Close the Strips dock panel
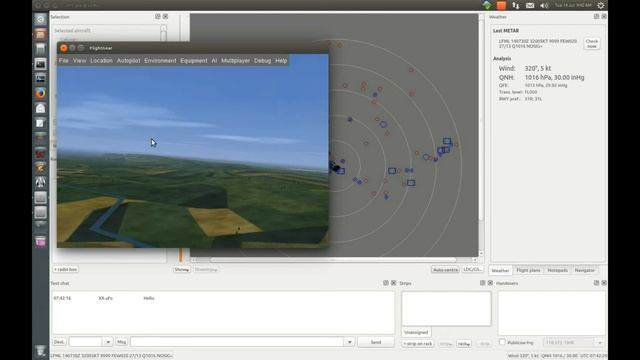640x360 pixels. [490, 282]
